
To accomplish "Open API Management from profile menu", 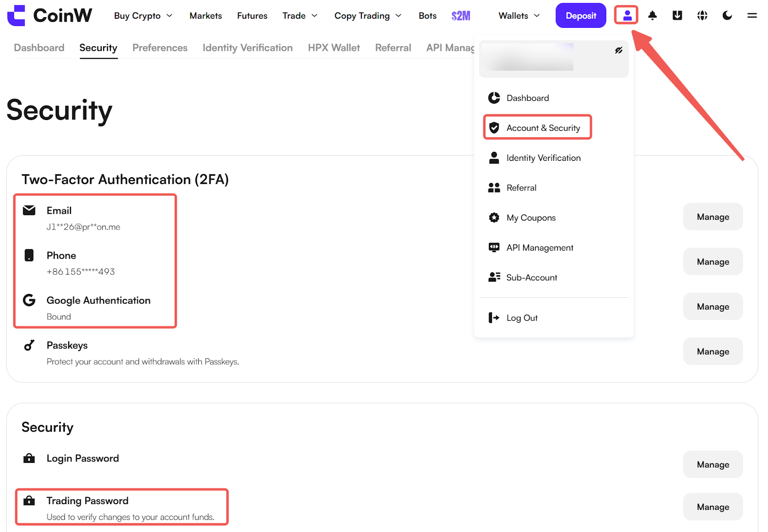I will tap(540, 248).
